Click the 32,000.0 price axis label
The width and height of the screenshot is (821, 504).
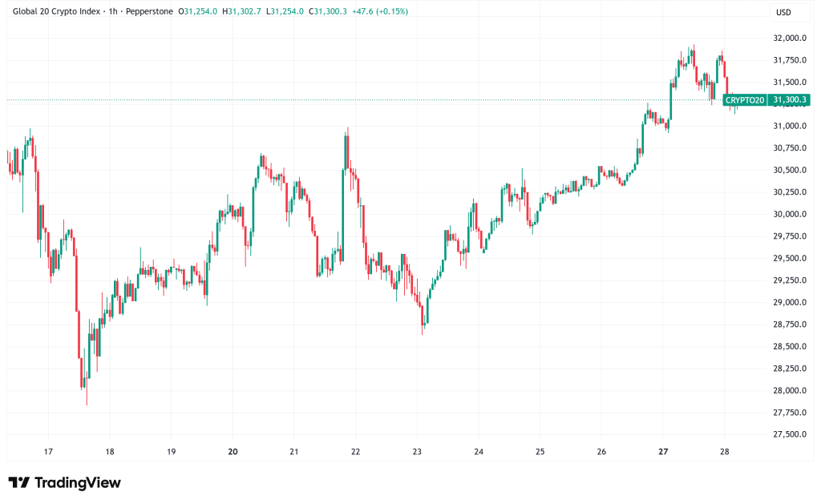(790, 38)
